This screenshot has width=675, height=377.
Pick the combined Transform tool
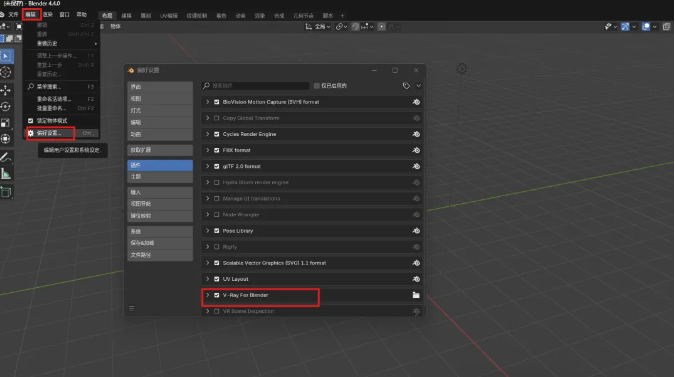tap(6, 139)
